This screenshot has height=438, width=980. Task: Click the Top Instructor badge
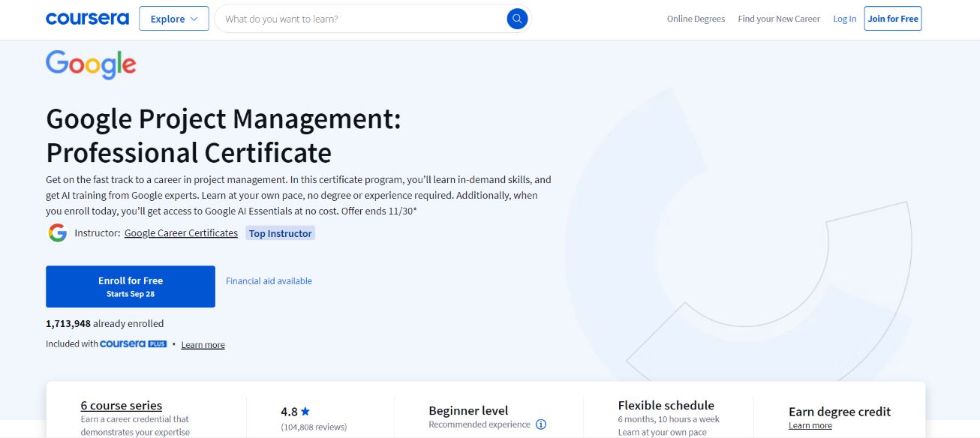pos(280,233)
